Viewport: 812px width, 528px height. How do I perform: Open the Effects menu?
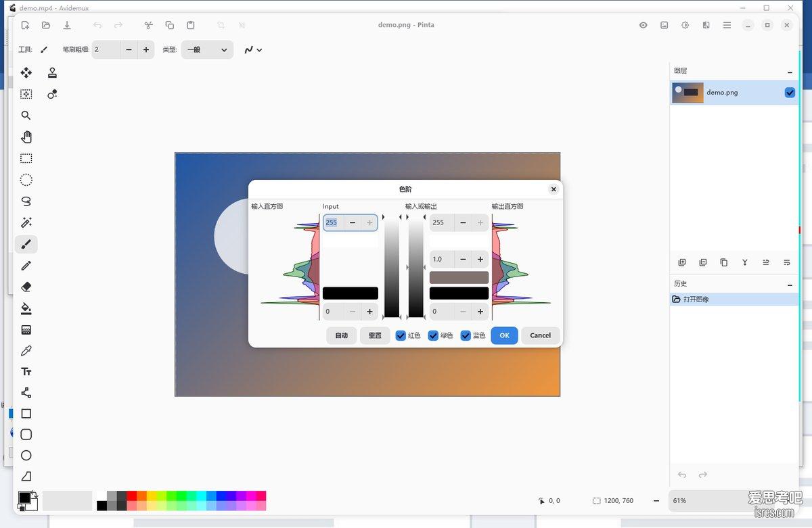pyautogui.click(x=706, y=25)
